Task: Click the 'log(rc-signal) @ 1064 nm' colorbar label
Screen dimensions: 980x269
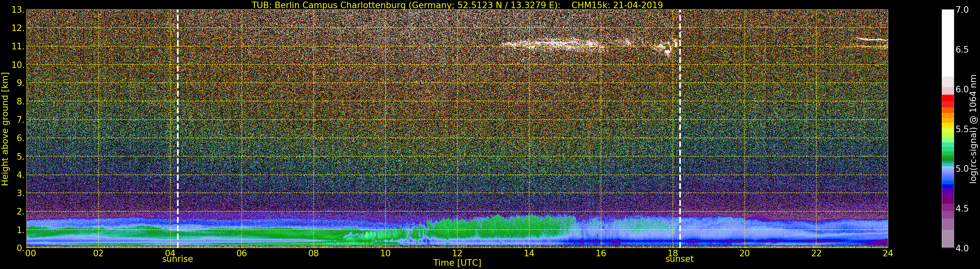Action: (x=973, y=129)
